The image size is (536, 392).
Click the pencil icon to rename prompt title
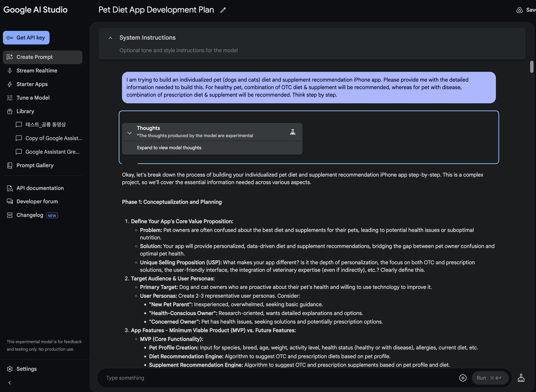[223, 10]
